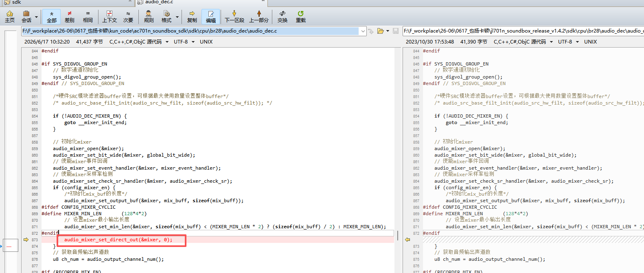Click the left file path field
The height and width of the screenshot is (273, 644).
pyautogui.click(x=191, y=31)
